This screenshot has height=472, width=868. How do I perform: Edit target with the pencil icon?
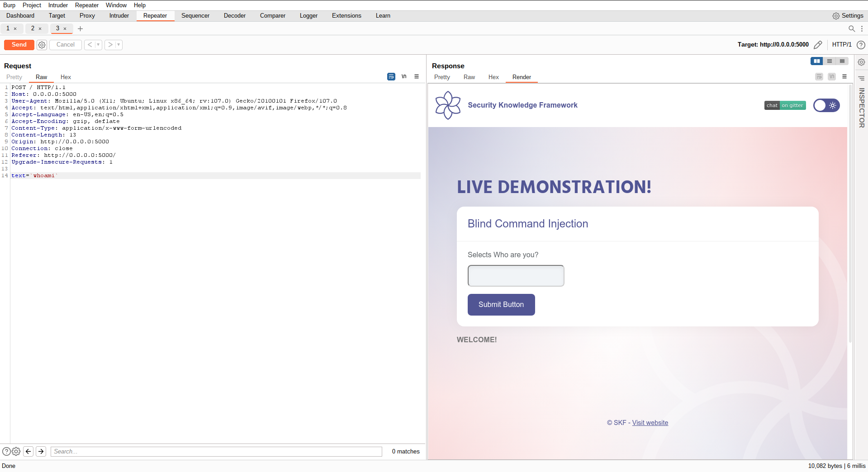(818, 45)
